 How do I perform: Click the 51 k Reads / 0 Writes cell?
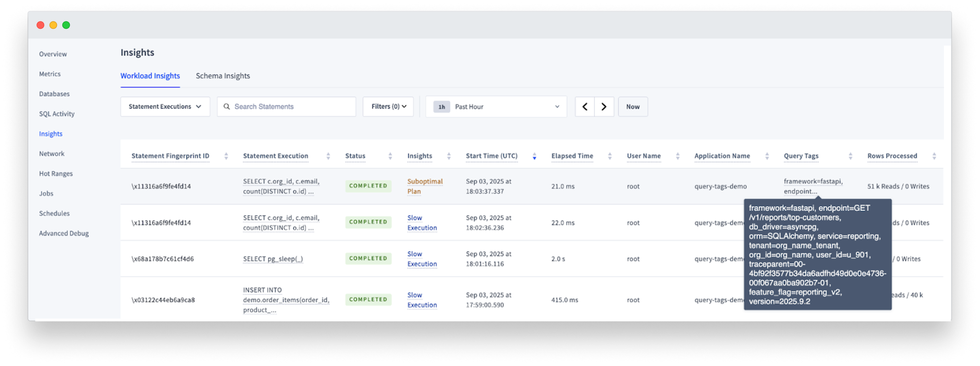898,186
